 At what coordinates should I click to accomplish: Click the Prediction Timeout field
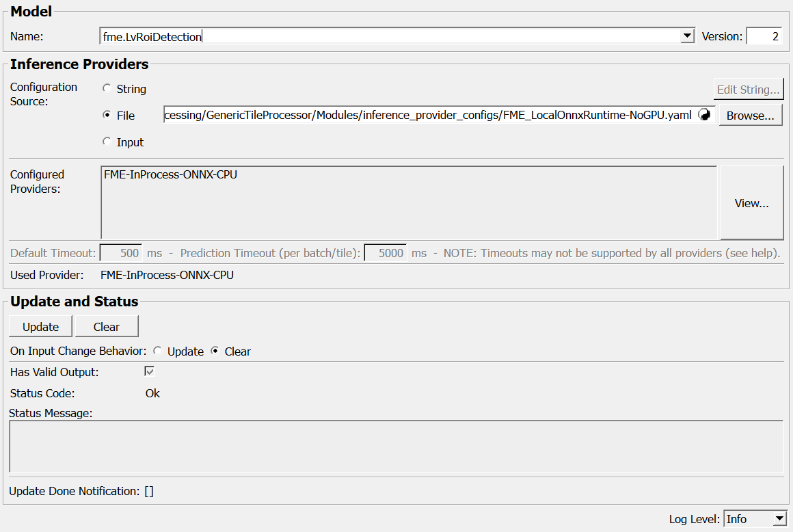pyautogui.click(x=385, y=253)
